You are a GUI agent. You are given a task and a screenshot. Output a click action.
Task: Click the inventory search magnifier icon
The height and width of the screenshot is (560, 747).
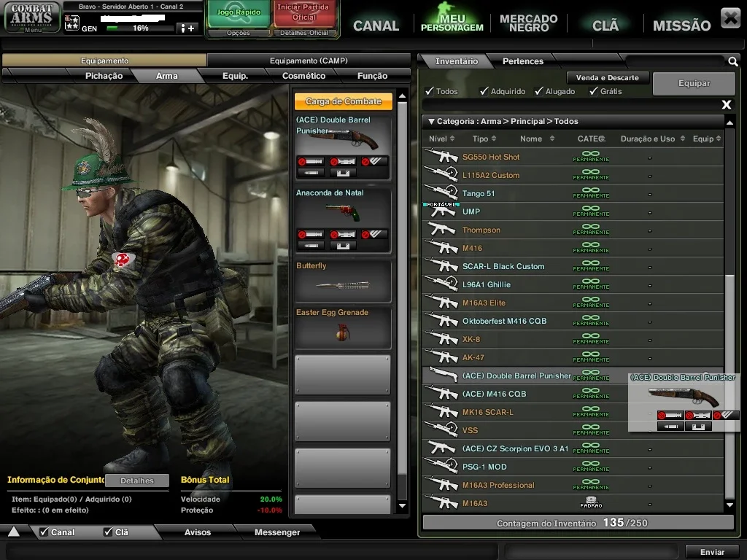732,61
